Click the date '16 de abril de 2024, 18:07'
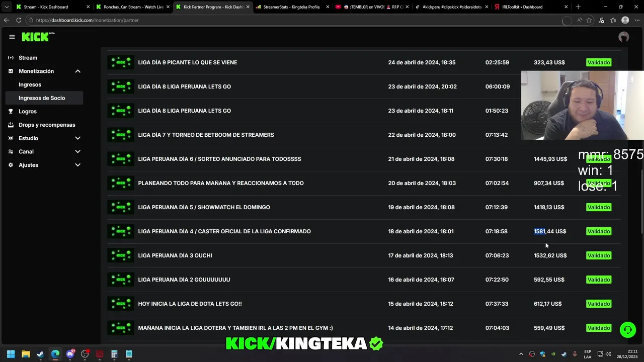This screenshot has width=644, height=362. (421, 280)
